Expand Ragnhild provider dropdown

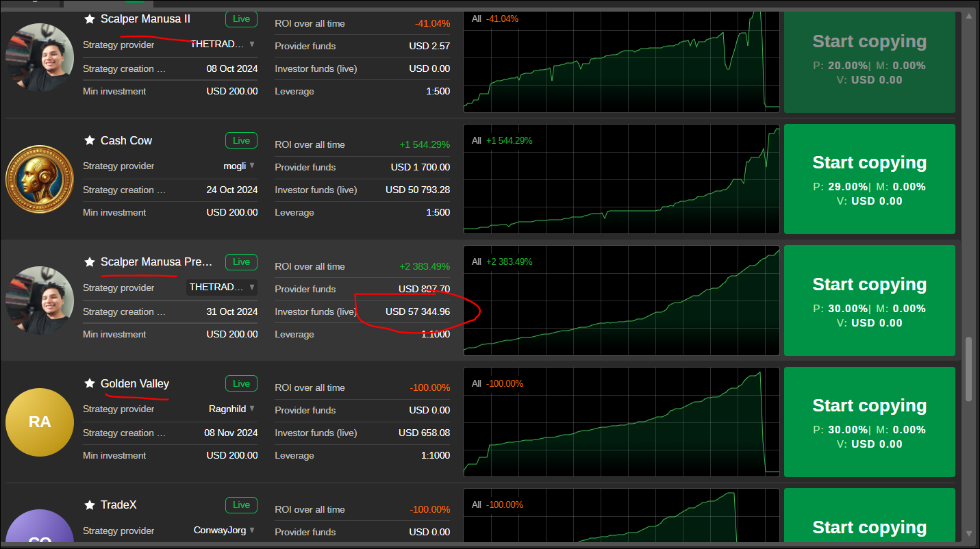click(252, 409)
